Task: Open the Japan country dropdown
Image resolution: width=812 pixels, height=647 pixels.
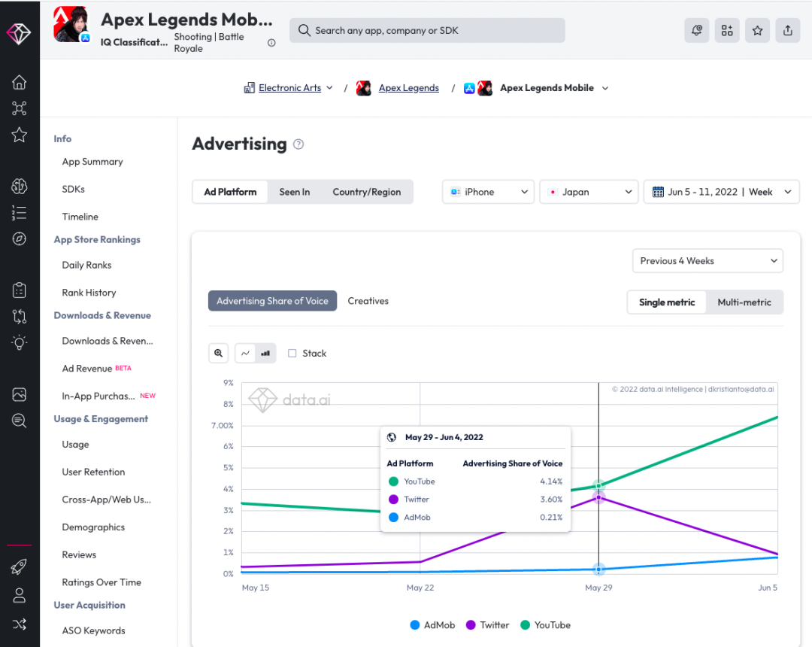Action: [589, 192]
